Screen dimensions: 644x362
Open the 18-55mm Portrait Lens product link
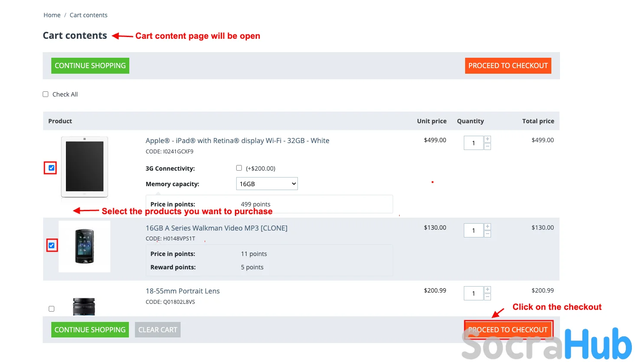coord(183,291)
